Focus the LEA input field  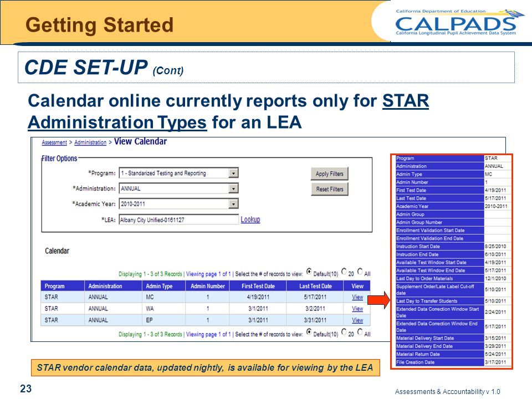pyautogui.click(x=179, y=220)
